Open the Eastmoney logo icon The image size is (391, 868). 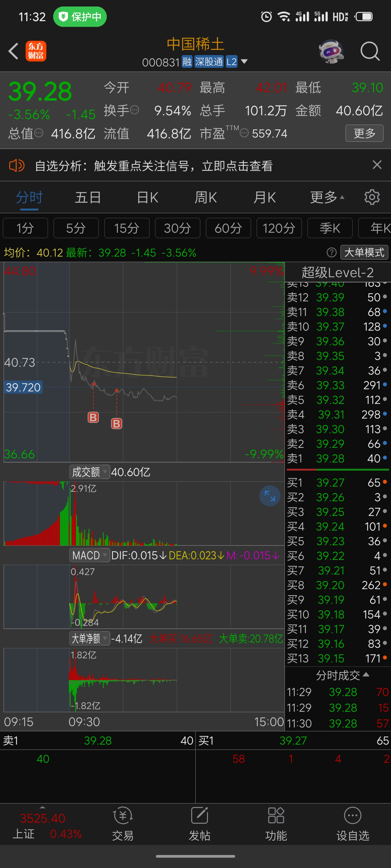pos(36,51)
